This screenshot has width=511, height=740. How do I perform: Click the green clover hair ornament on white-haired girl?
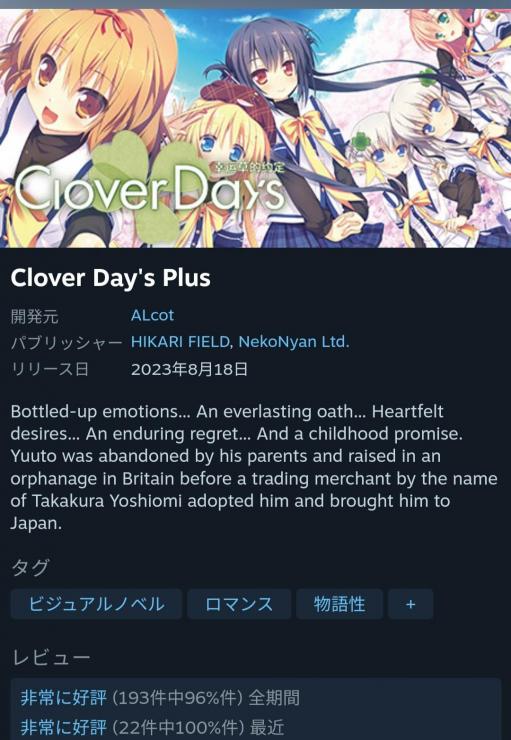(x=361, y=141)
